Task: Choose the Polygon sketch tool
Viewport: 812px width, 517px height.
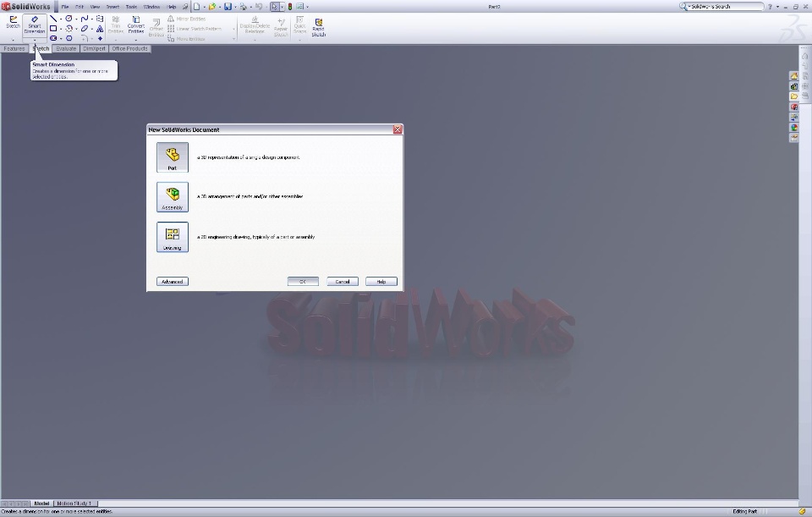Action: pyautogui.click(x=69, y=38)
